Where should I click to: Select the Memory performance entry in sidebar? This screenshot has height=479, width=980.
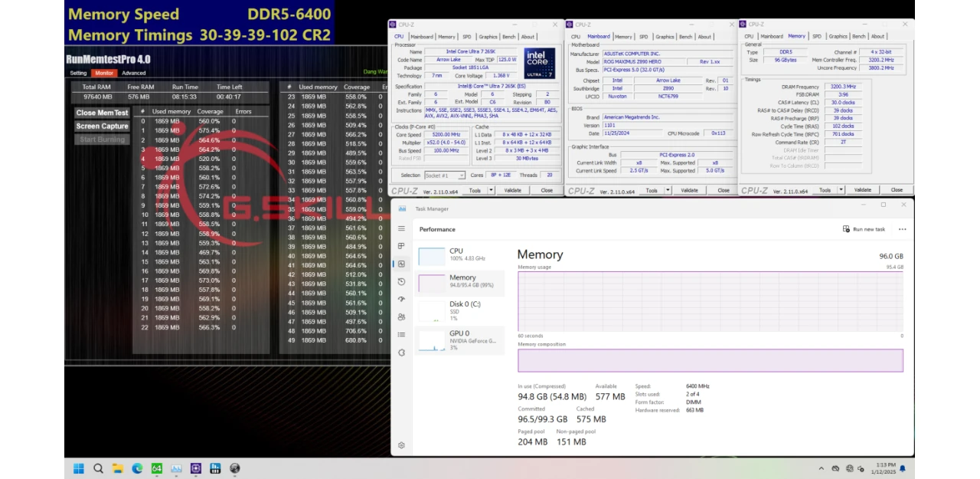click(x=459, y=283)
